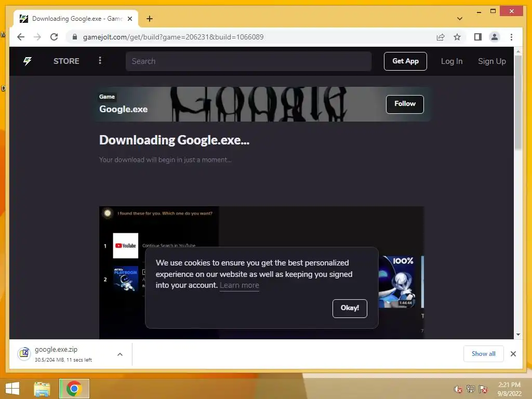Screen dimensions: 532x399
Task: Maximize the Chrome window
Action: tap(493, 11)
